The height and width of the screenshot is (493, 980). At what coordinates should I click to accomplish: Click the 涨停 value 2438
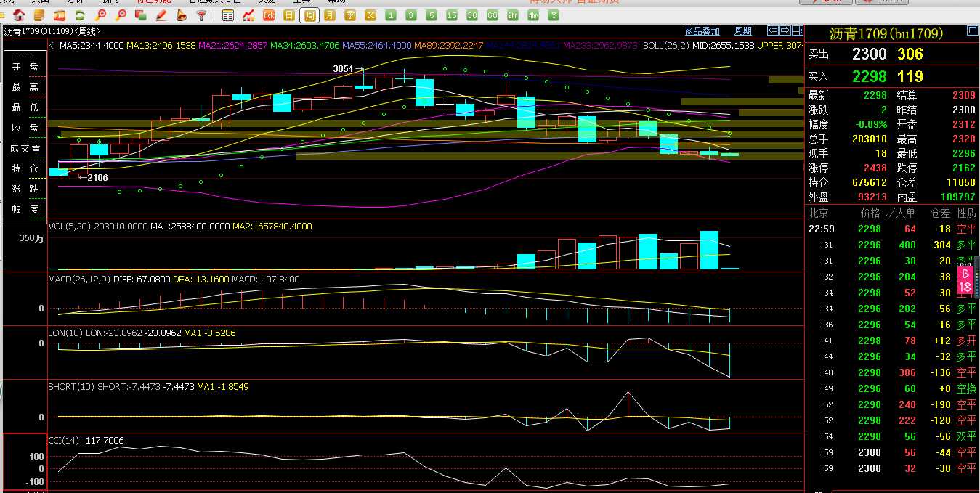875,168
